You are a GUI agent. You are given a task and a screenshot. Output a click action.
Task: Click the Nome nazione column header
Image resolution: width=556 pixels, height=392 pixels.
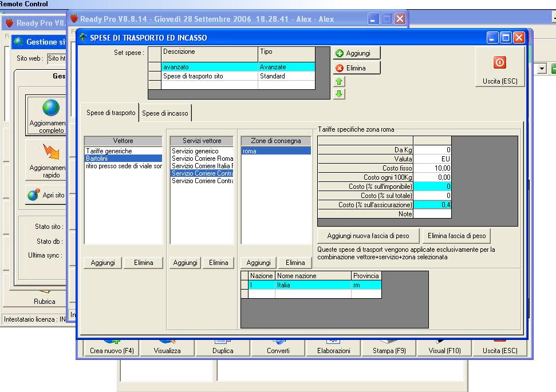[313, 276]
